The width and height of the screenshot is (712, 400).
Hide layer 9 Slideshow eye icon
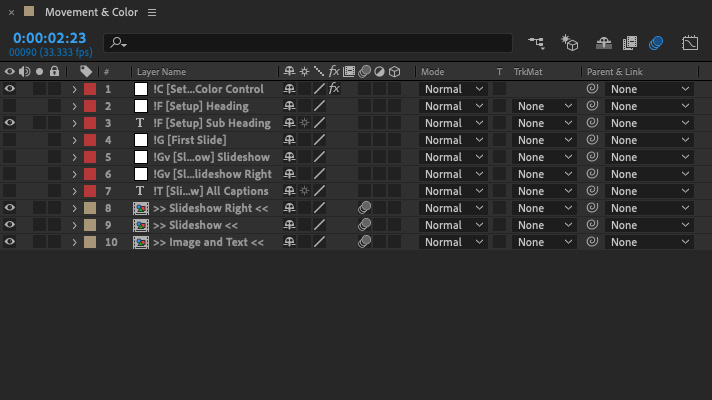point(10,225)
